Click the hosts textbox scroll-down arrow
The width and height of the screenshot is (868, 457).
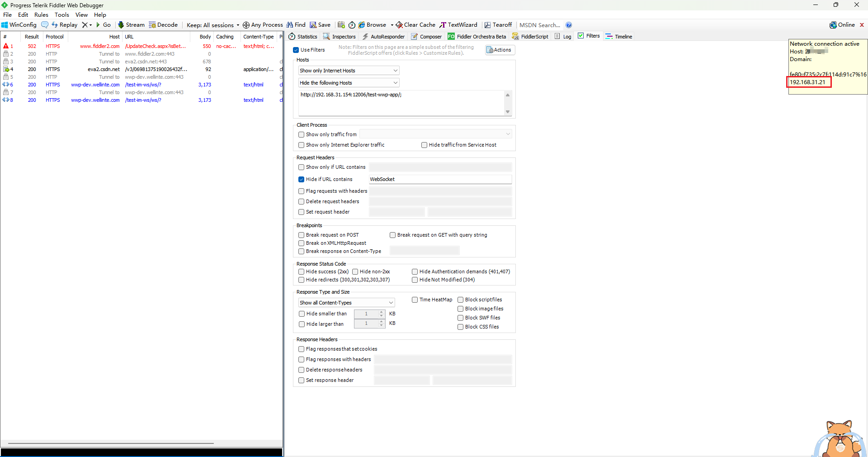tap(508, 111)
